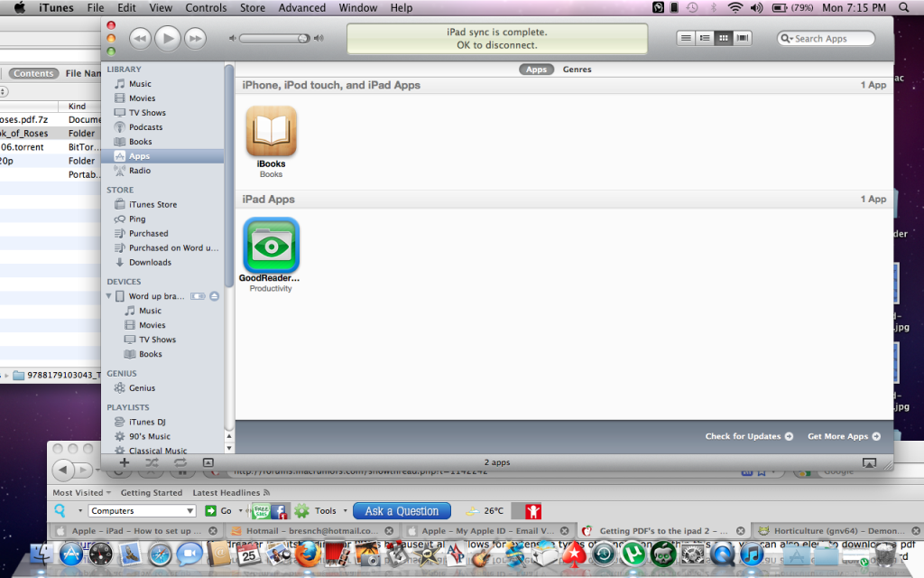Open the Tools dropdown in browser toolbar
This screenshot has height=578, width=924.
pyautogui.click(x=345, y=511)
